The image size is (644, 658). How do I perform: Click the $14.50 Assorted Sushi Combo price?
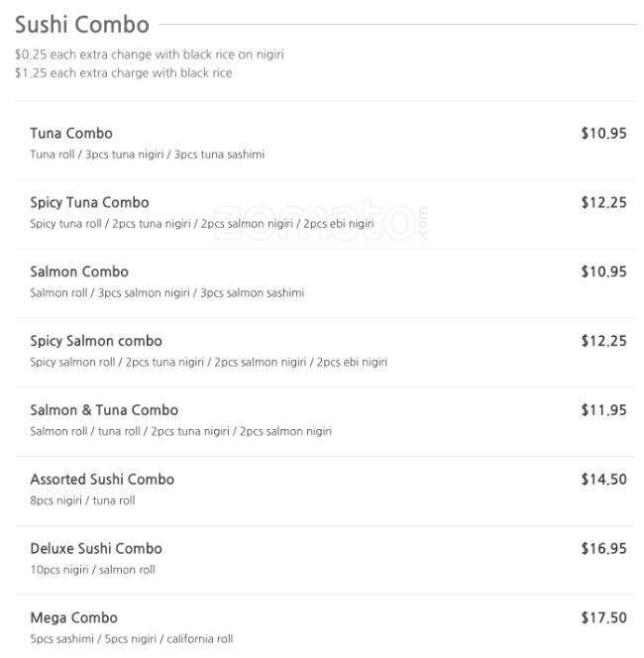coord(603,480)
